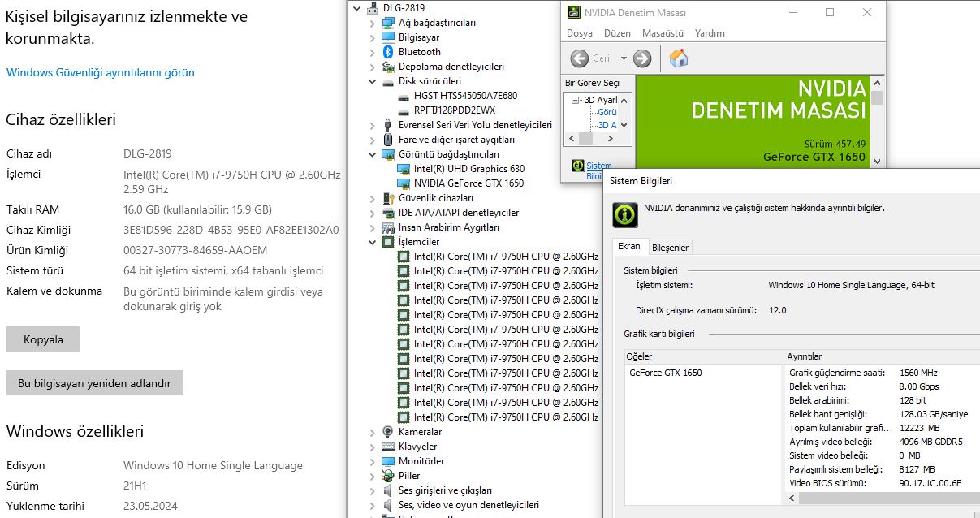The width and height of the screenshot is (980, 518).
Task: Expand the Monitörler category
Action: (x=373, y=461)
